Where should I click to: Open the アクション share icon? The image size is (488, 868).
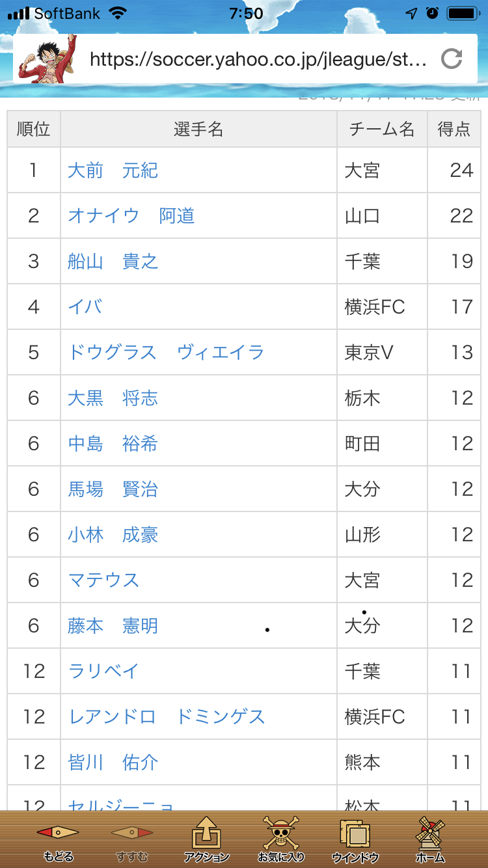[206, 834]
